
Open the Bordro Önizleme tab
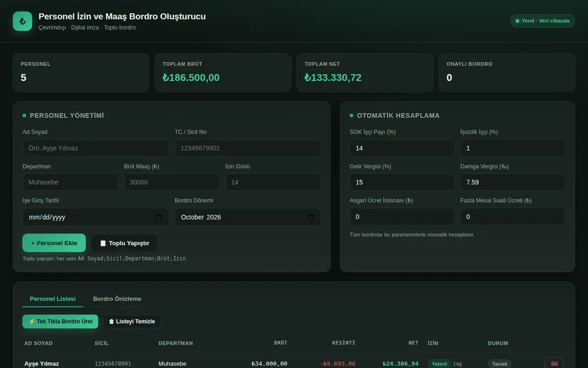pos(117,299)
